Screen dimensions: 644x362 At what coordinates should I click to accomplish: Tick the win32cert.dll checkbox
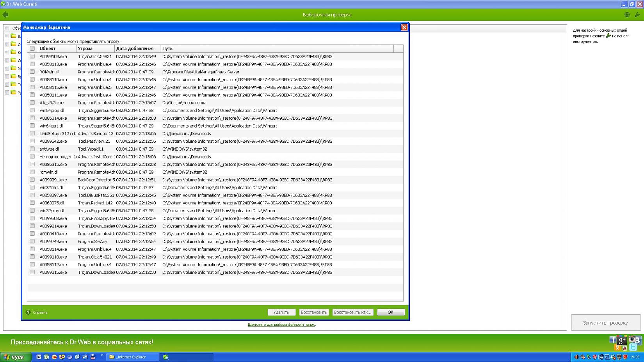32,187
